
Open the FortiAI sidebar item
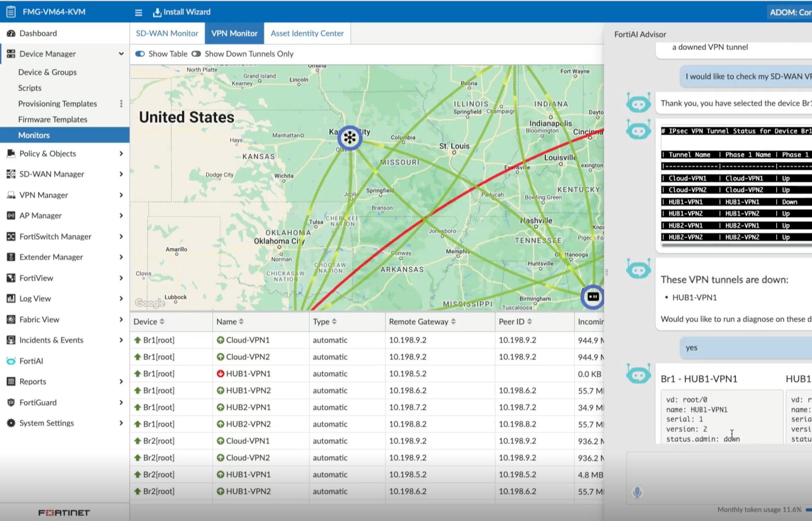click(31, 361)
